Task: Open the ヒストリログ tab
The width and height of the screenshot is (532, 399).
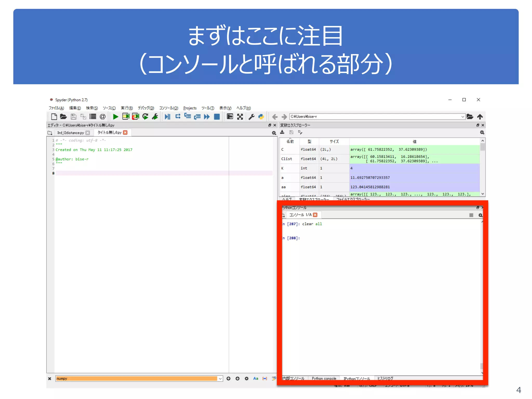Action: (x=385, y=378)
